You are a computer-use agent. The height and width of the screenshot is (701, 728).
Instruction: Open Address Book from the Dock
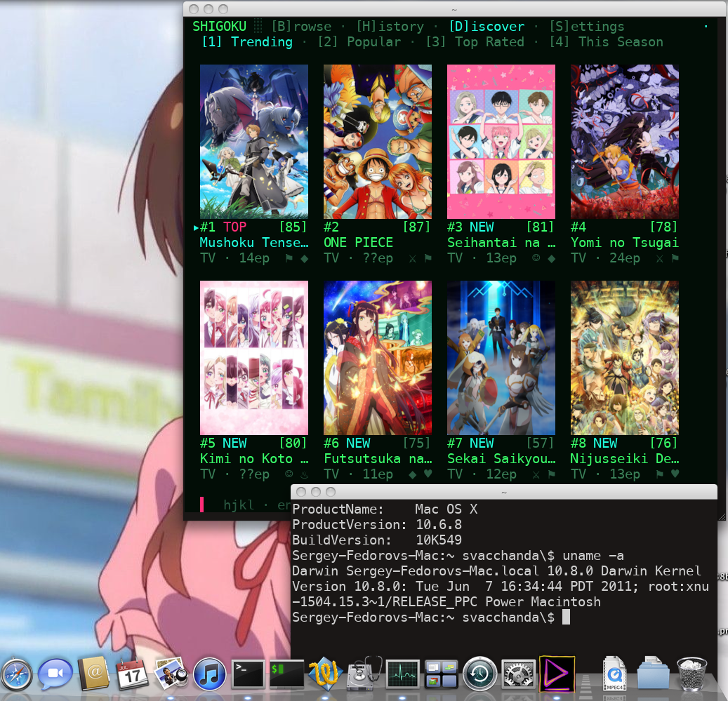[x=94, y=674]
